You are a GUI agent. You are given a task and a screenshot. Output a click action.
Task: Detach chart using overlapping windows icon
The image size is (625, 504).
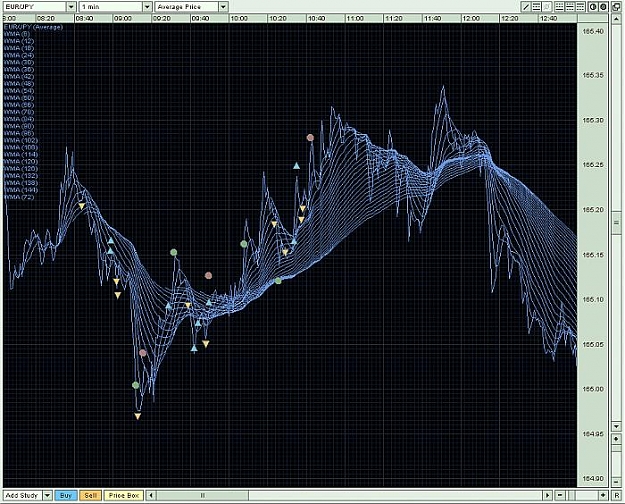pyautogui.click(x=616, y=8)
